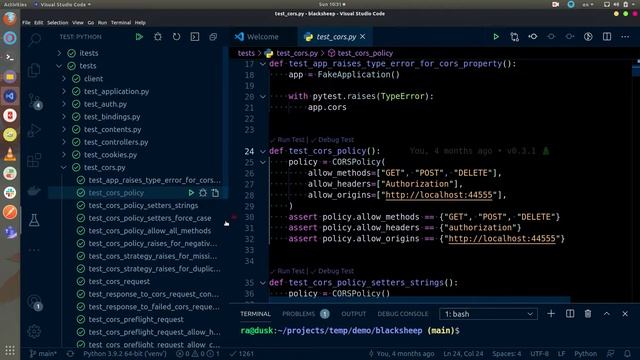Screen dimensions: 640x360
Task: Open Run and Debug view
Action: pos(34,131)
